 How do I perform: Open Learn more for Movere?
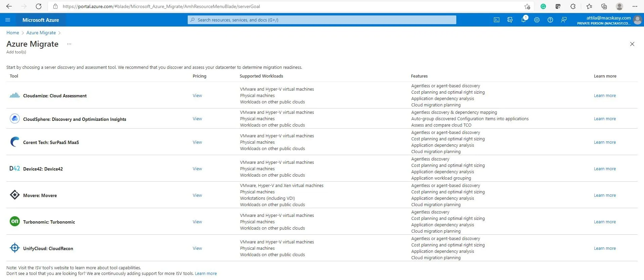pos(605,195)
